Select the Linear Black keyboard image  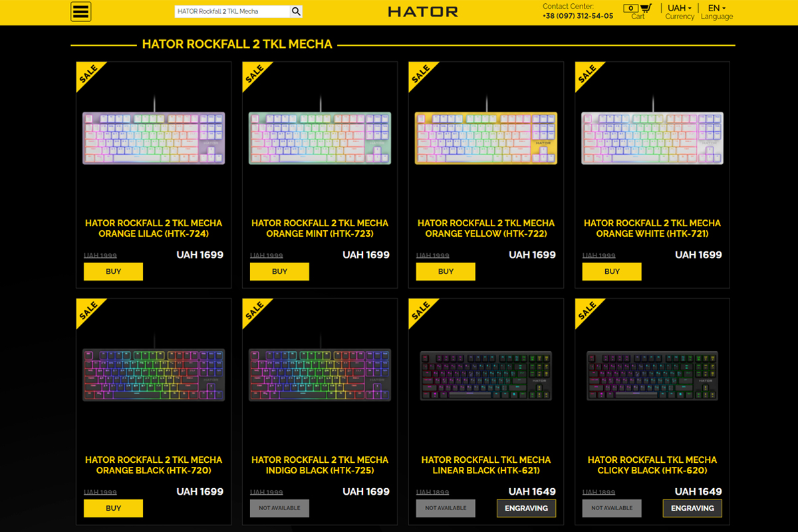(486, 375)
